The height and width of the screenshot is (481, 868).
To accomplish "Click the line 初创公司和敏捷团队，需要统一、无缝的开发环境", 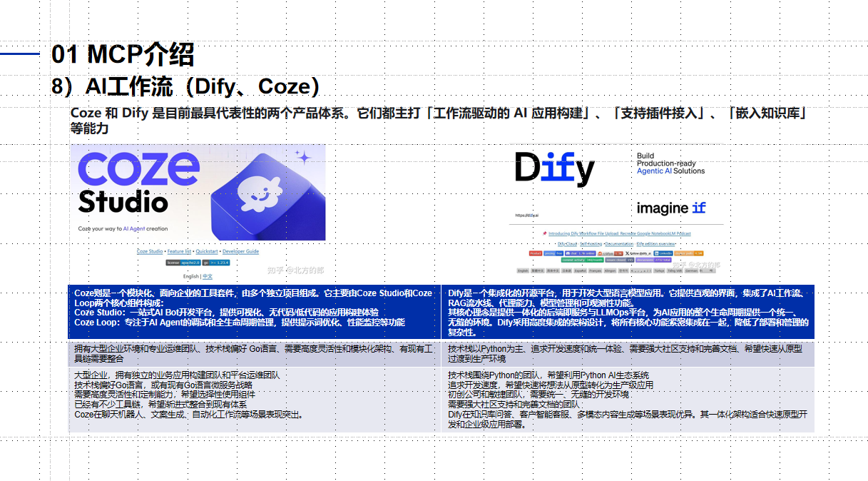I will pos(538,395).
